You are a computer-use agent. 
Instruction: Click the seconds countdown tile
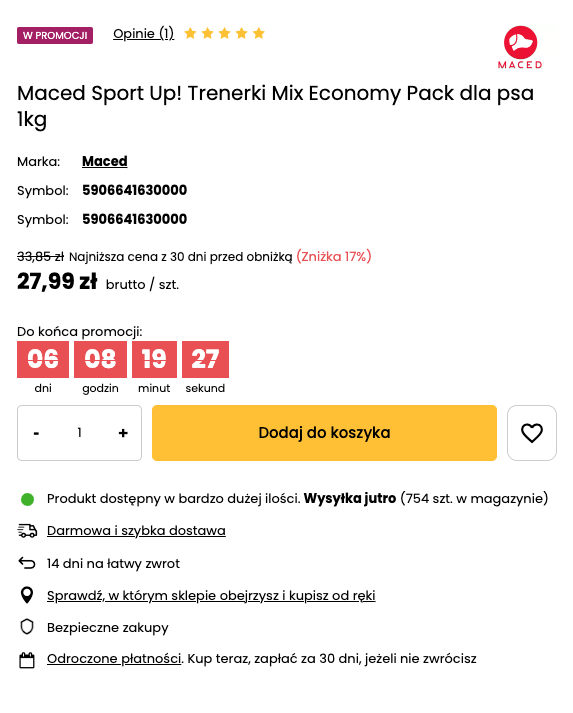pos(205,359)
